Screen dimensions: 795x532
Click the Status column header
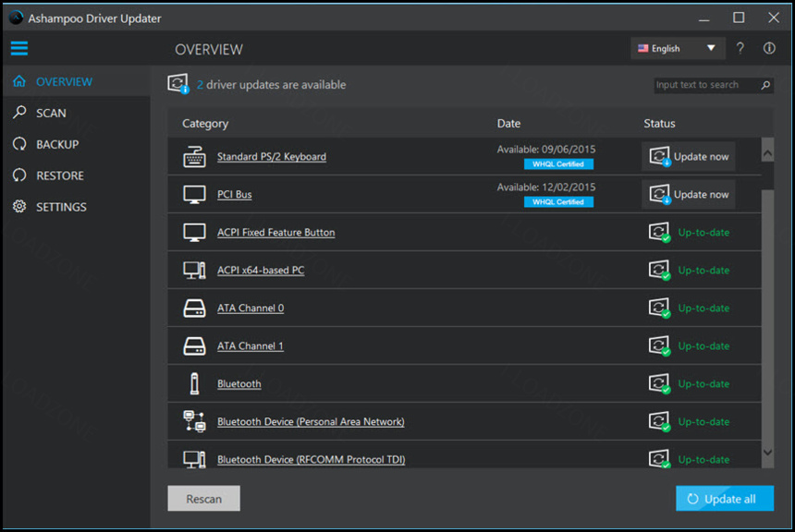coord(659,124)
